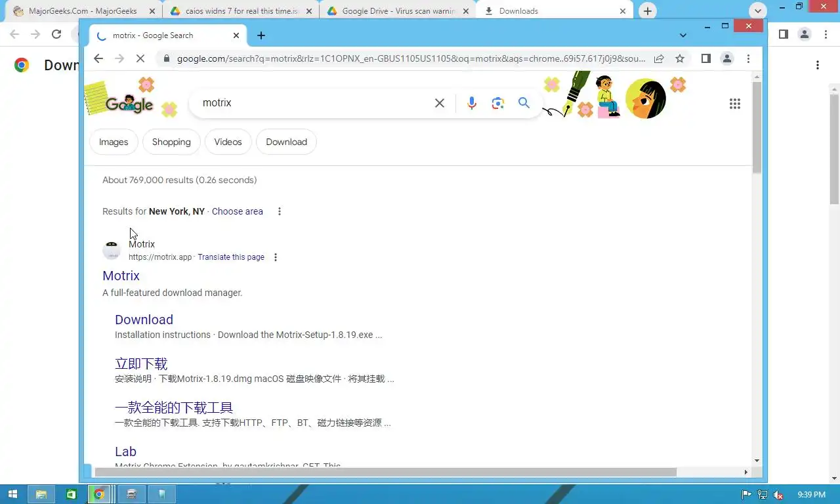Switch to Chrome in the taskbar
Image resolution: width=840 pixels, height=504 pixels.
point(99,494)
